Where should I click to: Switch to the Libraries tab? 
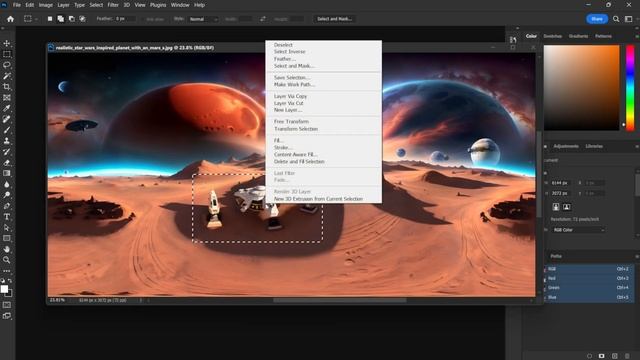pos(594,146)
